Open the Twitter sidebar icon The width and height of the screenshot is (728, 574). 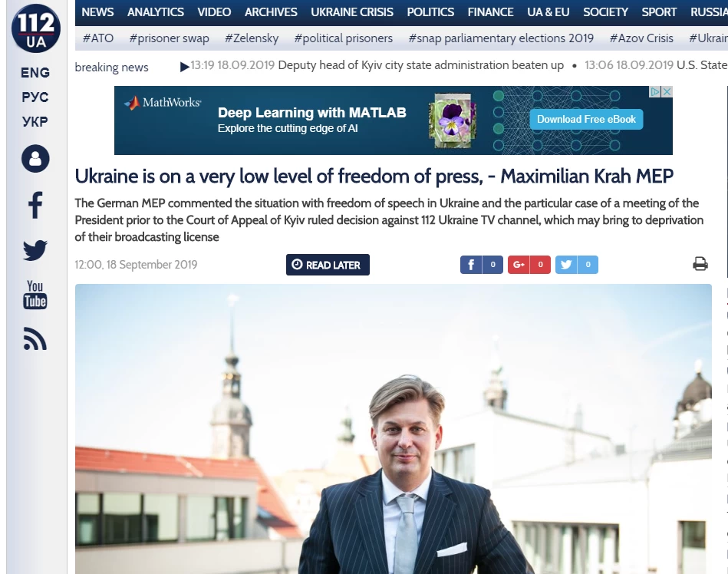tap(35, 250)
